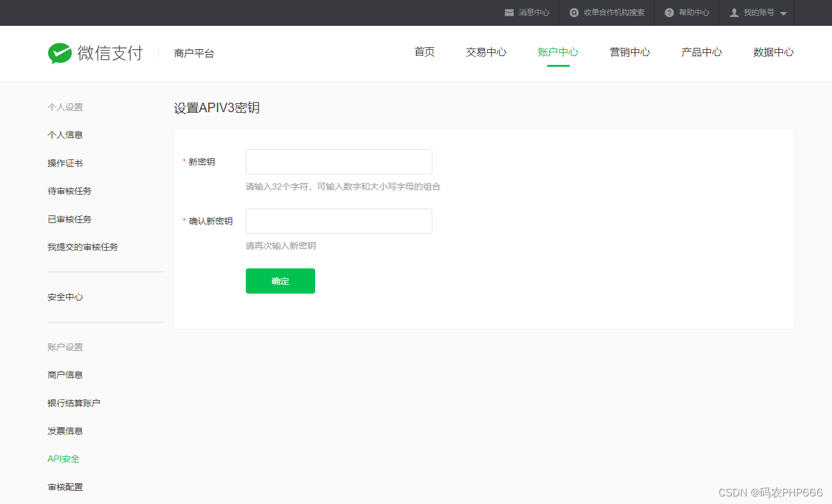Switch to the 交易中心 tab
The width and height of the screenshot is (832, 504).
(x=486, y=52)
